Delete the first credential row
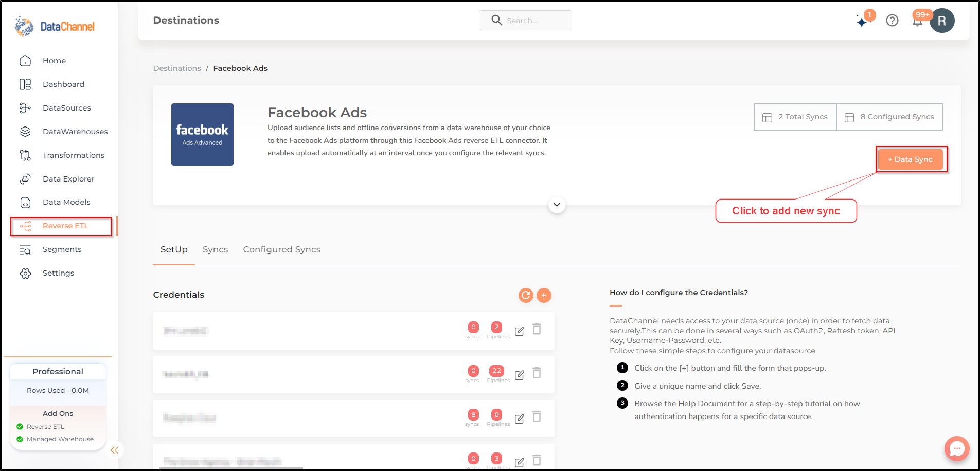 (x=537, y=329)
